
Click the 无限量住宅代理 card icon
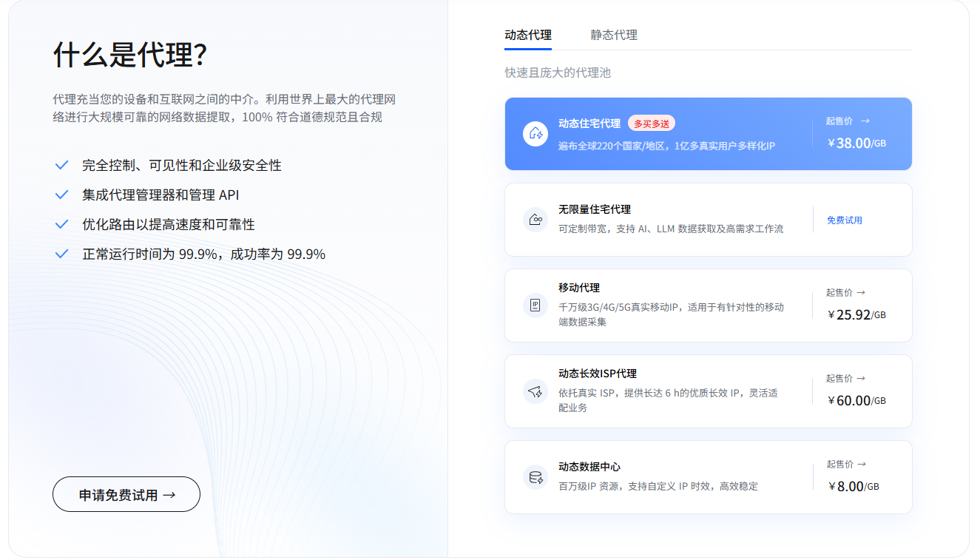tap(535, 220)
